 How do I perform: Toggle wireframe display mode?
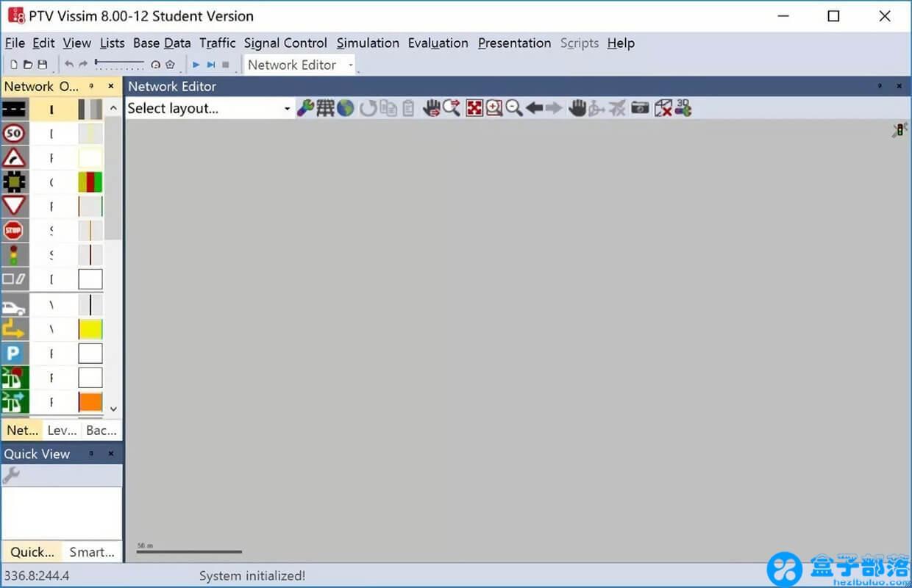point(325,109)
